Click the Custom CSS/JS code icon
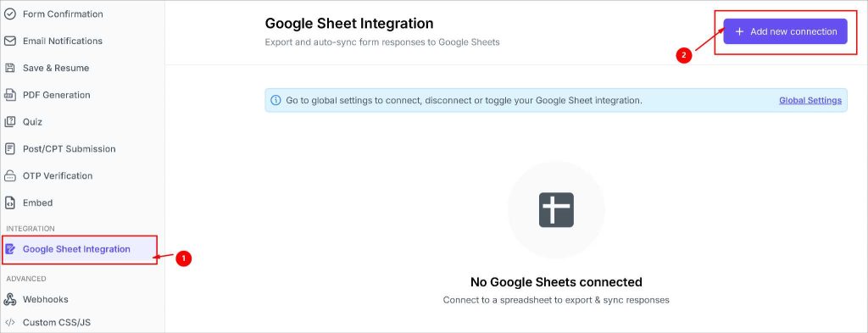 10,323
